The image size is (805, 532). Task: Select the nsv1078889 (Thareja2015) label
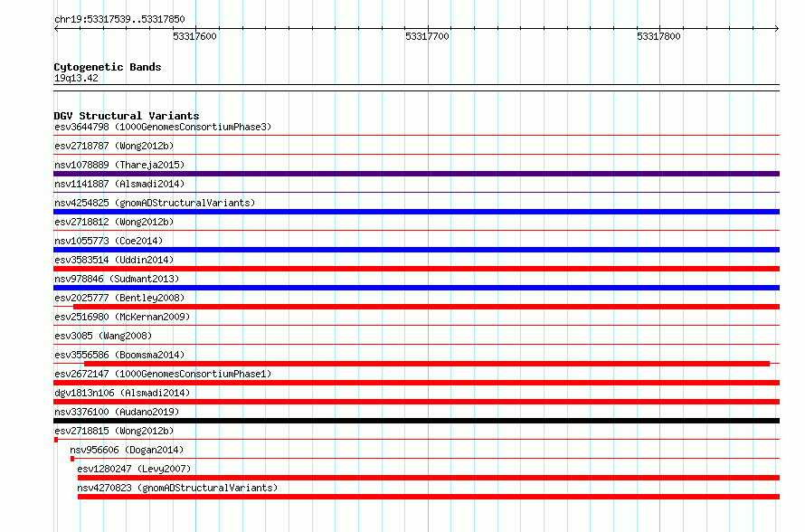point(119,165)
